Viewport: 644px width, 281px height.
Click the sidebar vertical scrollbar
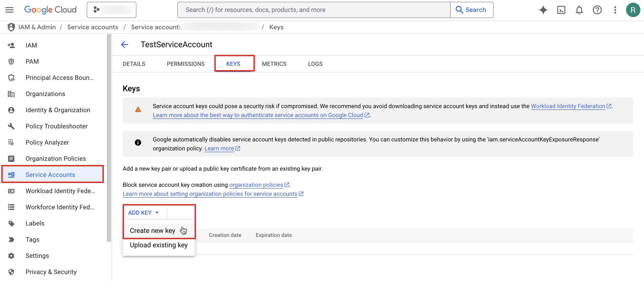[x=109, y=138]
